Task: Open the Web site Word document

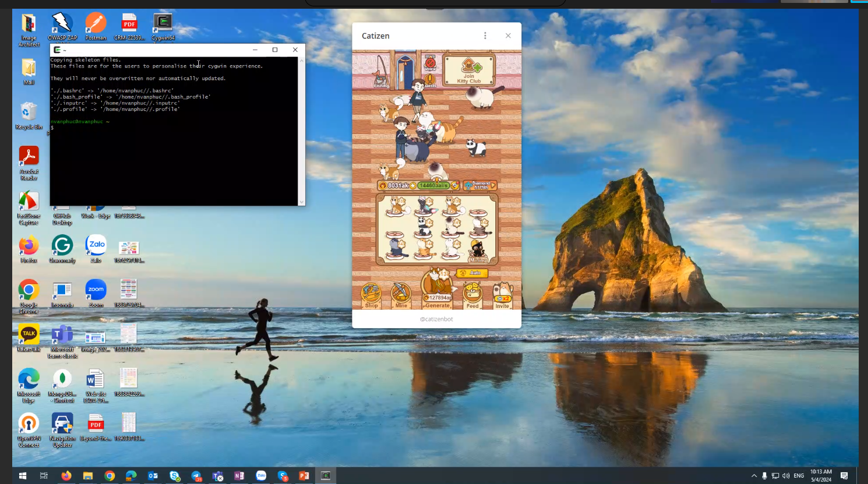Action: click(x=96, y=386)
